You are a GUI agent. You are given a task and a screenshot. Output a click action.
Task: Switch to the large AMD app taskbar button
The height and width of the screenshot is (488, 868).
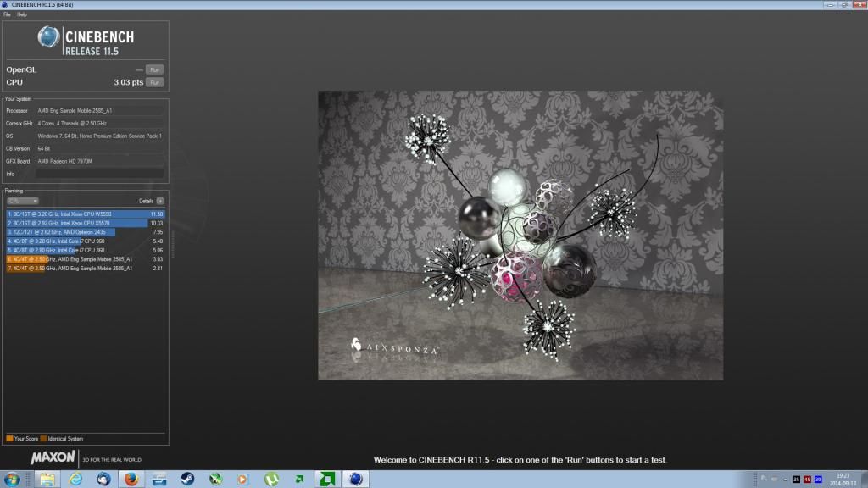[328, 480]
